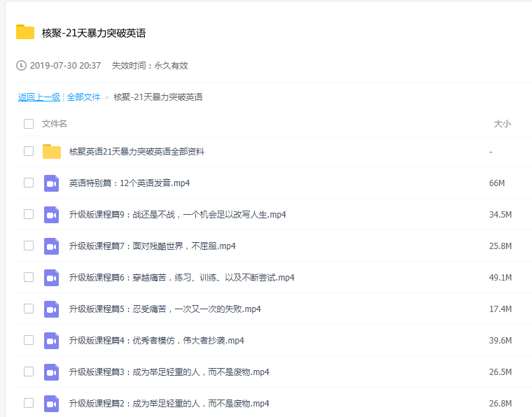Click the 66M size value

click(497, 183)
